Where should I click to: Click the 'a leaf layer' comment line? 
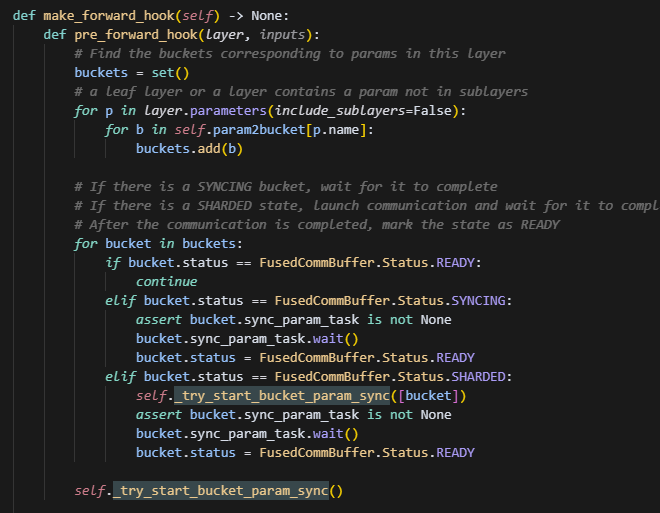click(300, 91)
